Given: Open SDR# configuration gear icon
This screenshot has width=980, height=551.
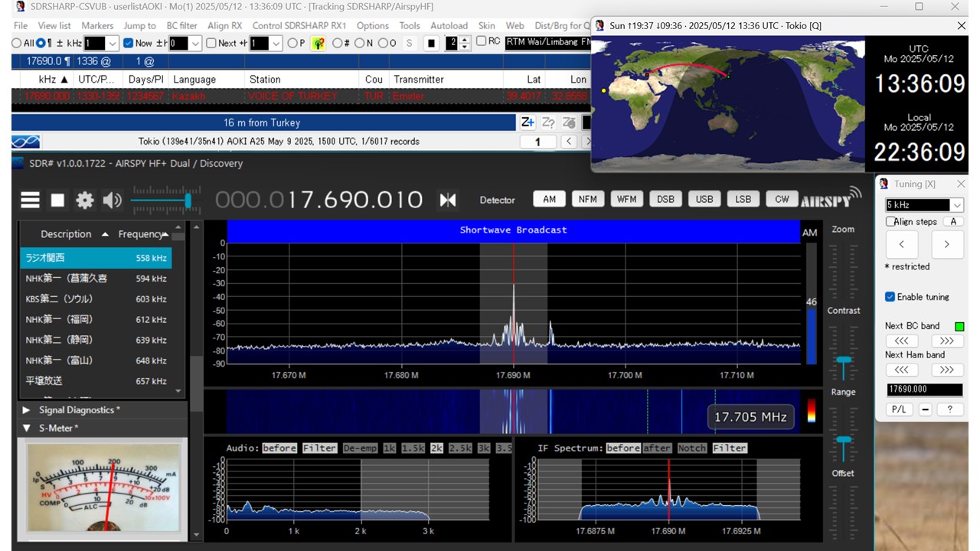Looking at the screenshot, I should pyautogui.click(x=84, y=201).
